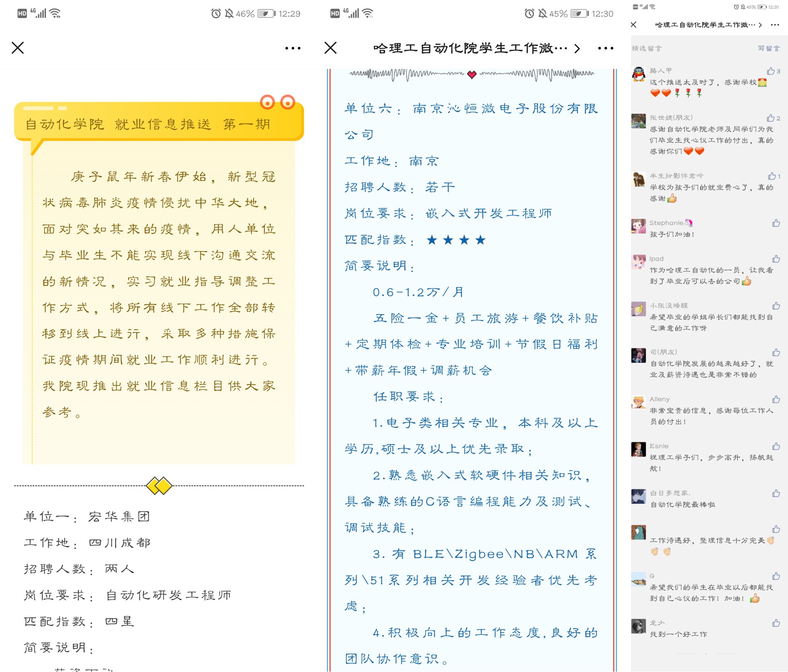The image size is (788, 672).
Task: Open three-dot menu on middle article screen
Action: click(605, 48)
